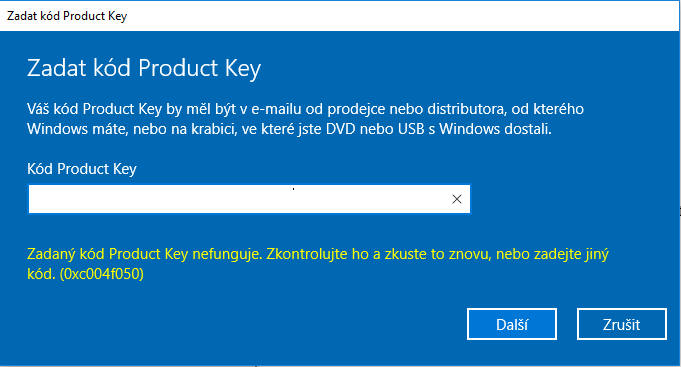Click the yellow error code 0xc004f050
The image size is (681, 367).
102,274
